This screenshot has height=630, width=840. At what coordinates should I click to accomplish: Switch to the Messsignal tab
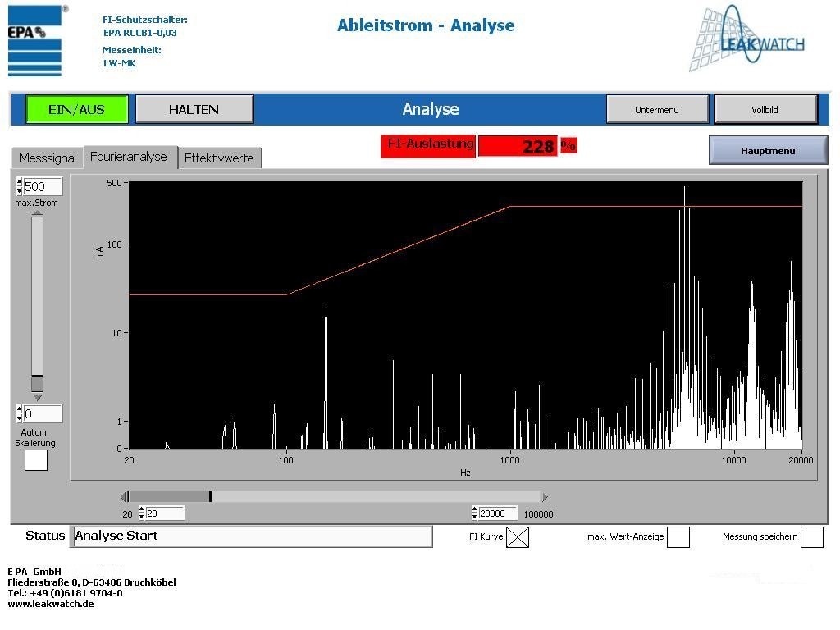pyautogui.click(x=47, y=157)
